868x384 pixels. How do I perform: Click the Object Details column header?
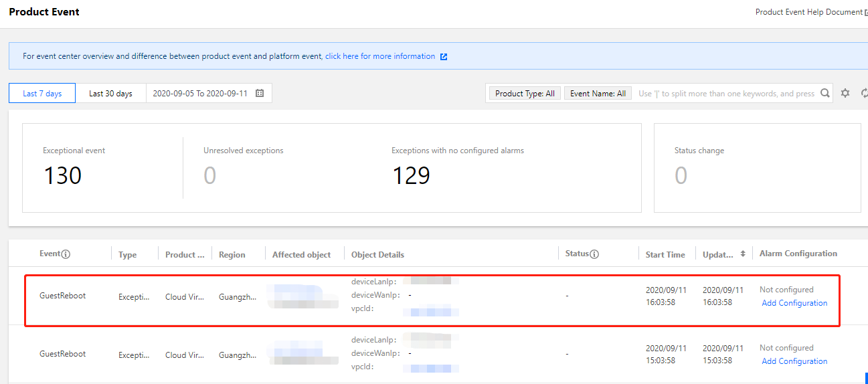[x=377, y=255]
